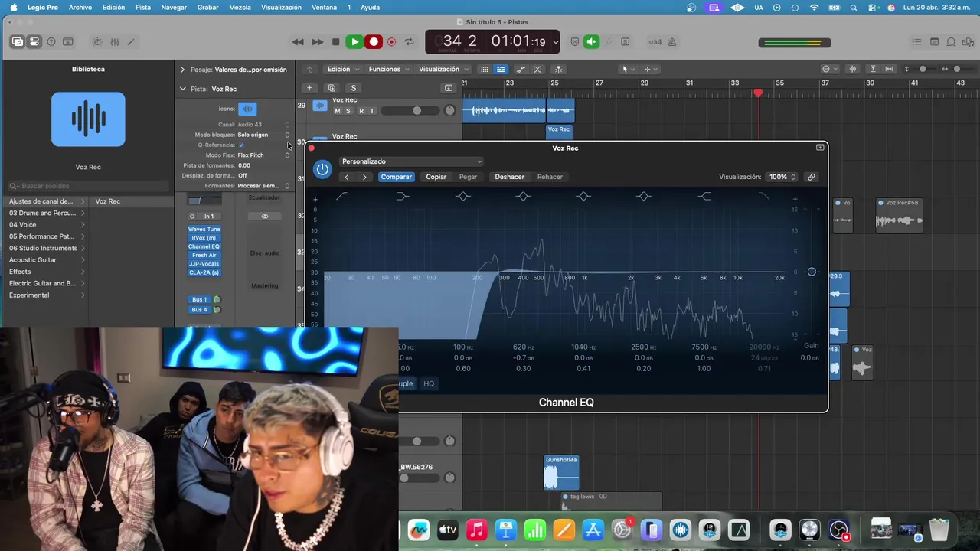980x551 pixels.
Task: Click the add track plus button
Action: coord(309,88)
